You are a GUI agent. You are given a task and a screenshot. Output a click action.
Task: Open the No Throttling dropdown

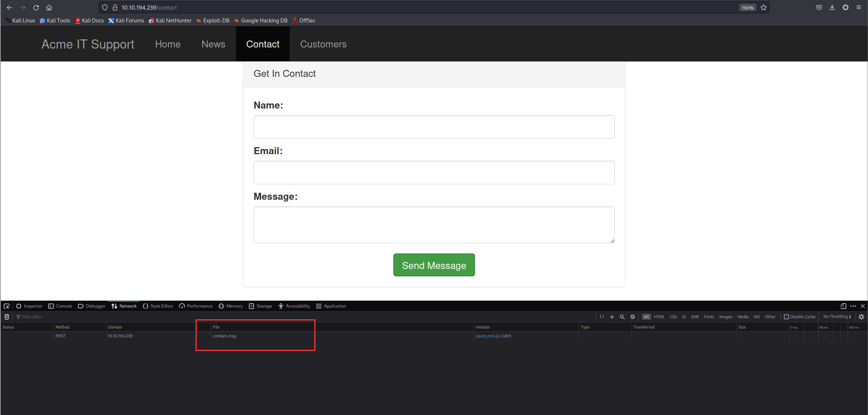[x=837, y=317]
